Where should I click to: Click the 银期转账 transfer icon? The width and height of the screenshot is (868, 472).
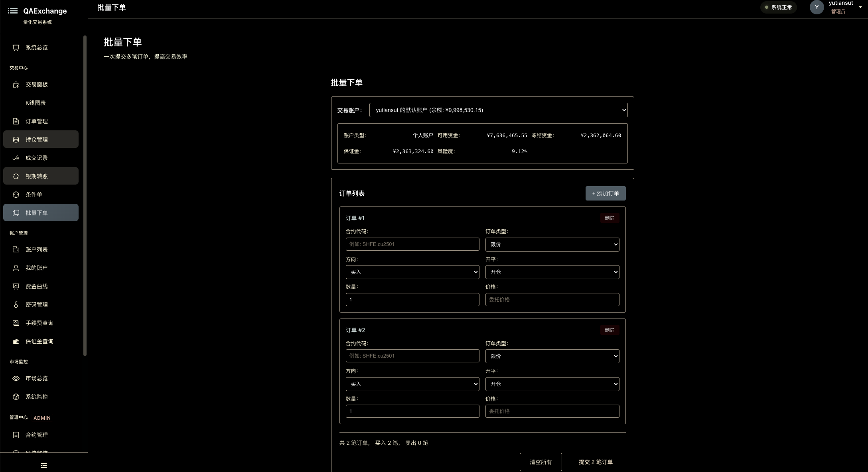[16, 176]
